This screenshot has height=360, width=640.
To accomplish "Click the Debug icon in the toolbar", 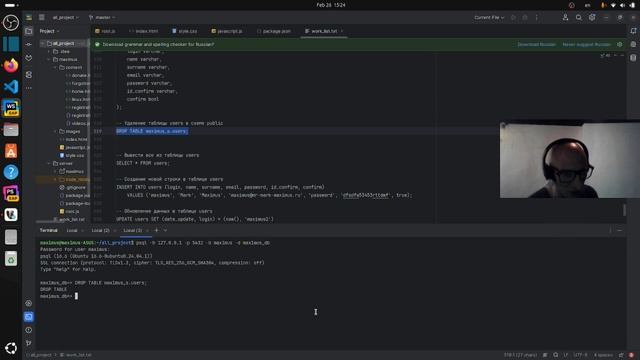I will coord(525,18).
